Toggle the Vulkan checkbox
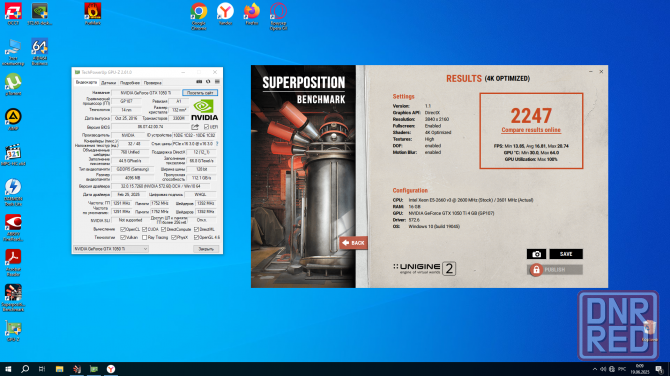 (123, 238)
